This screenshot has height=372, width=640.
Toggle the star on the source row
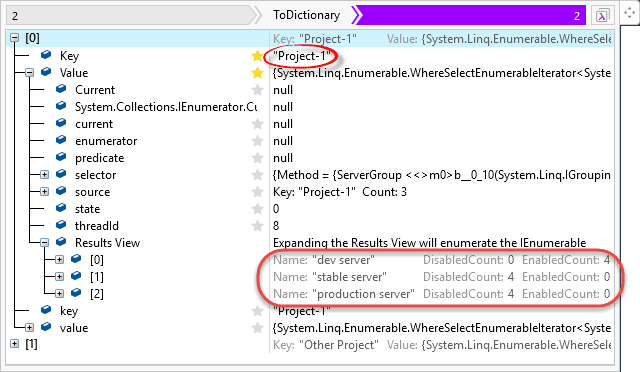coord(257,192)
